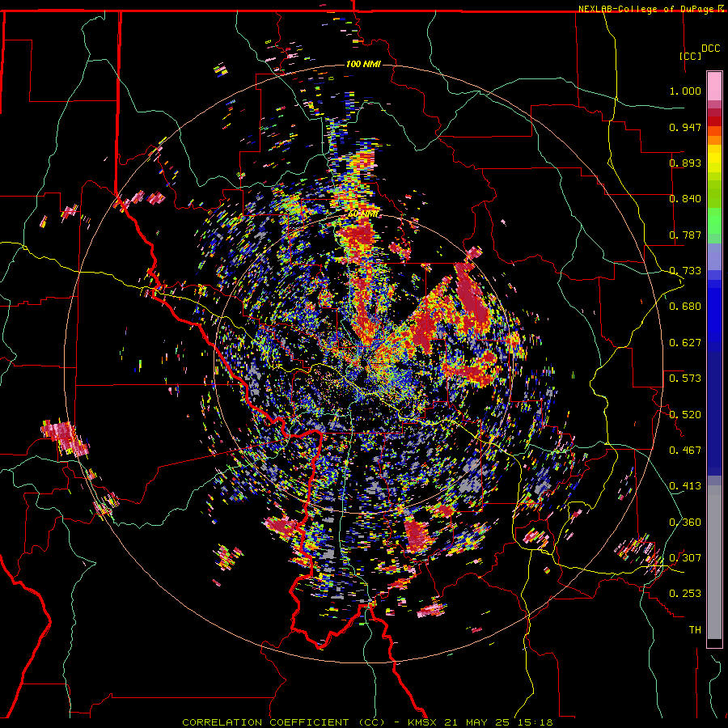Click the 0.413 scale value
The height and width of the screenshot is (728, 728).
pyautogui.click(x=685, y=486)
